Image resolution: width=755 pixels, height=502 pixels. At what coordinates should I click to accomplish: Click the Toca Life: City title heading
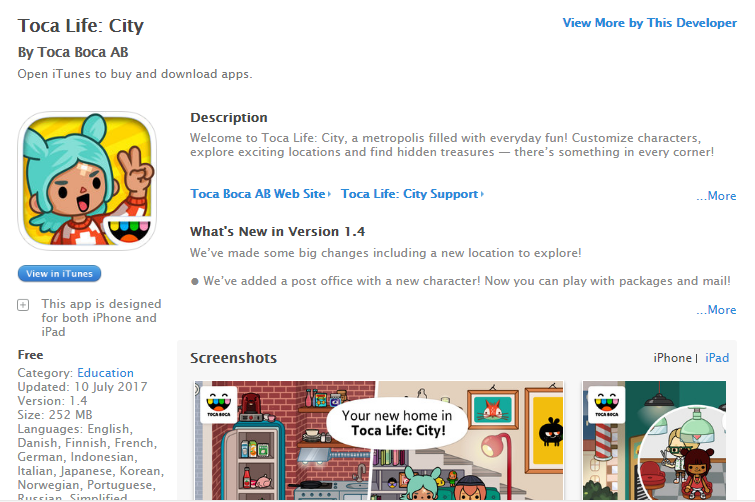click(81, 26)
